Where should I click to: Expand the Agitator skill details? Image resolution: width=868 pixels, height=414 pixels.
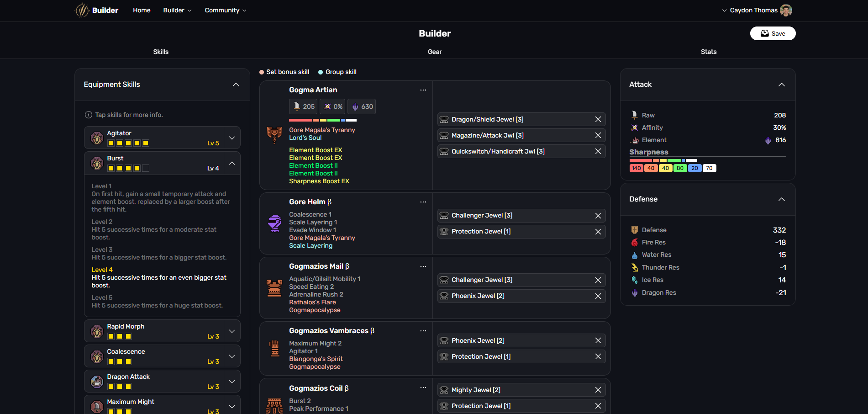pyautogui.click(x=232, y=138)
